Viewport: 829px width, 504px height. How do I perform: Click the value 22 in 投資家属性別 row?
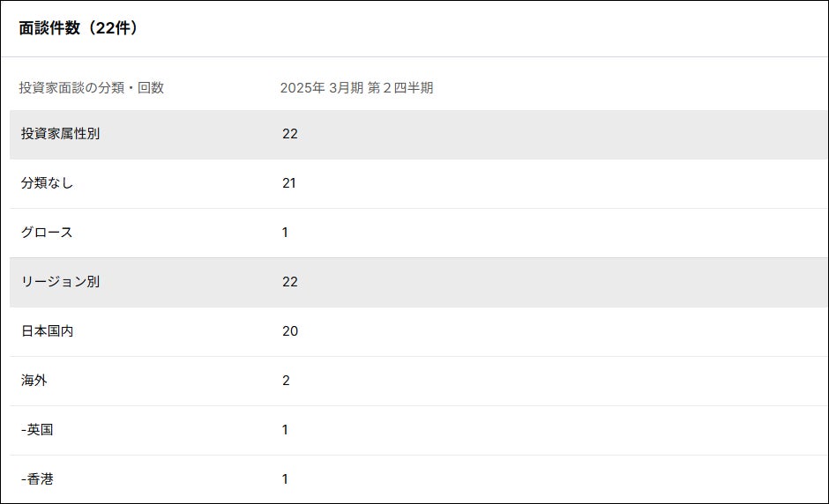click(x=290, y=134)
